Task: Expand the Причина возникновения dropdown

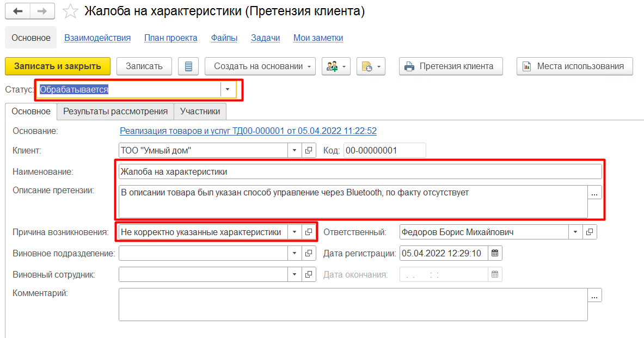Action: coord(294,232)
